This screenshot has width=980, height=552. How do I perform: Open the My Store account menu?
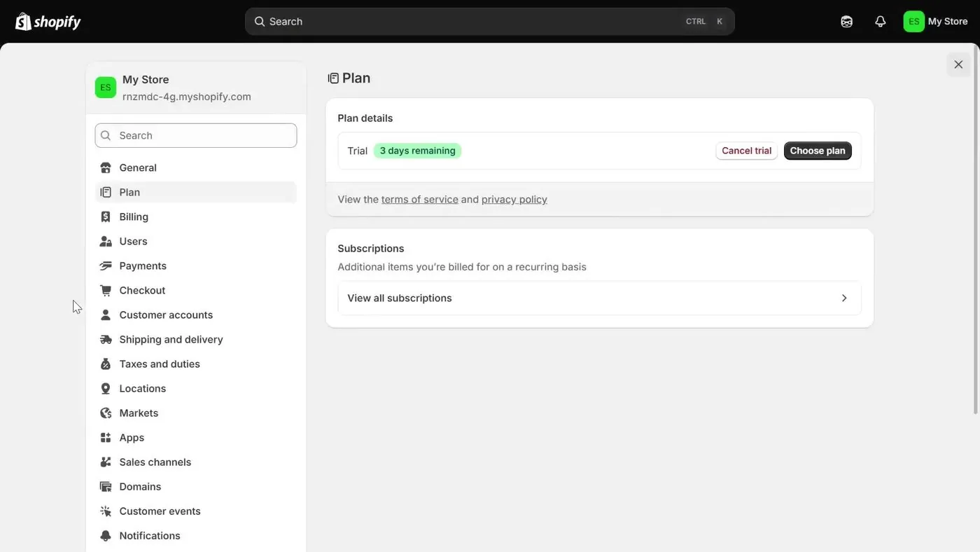936,22
